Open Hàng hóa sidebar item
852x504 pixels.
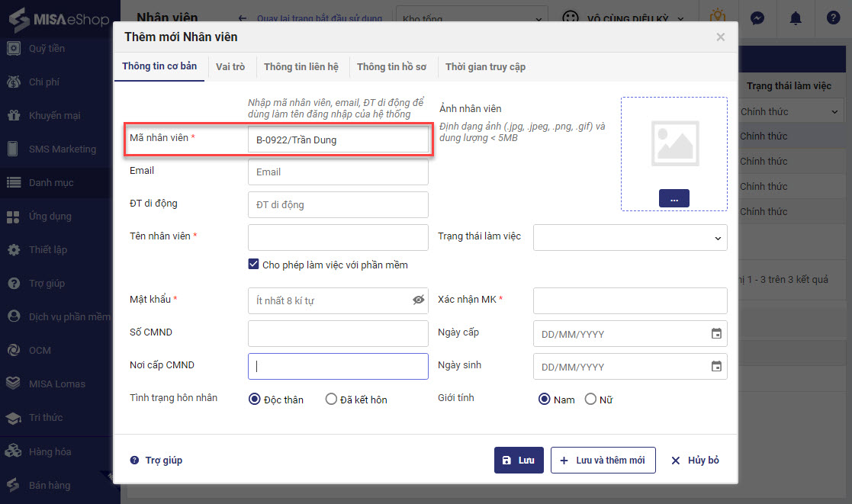[x=50, y=452]
